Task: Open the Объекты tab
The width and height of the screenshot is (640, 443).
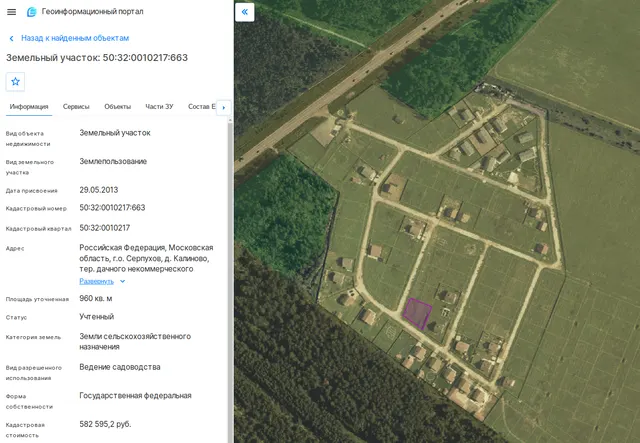Action: [118, 107]
